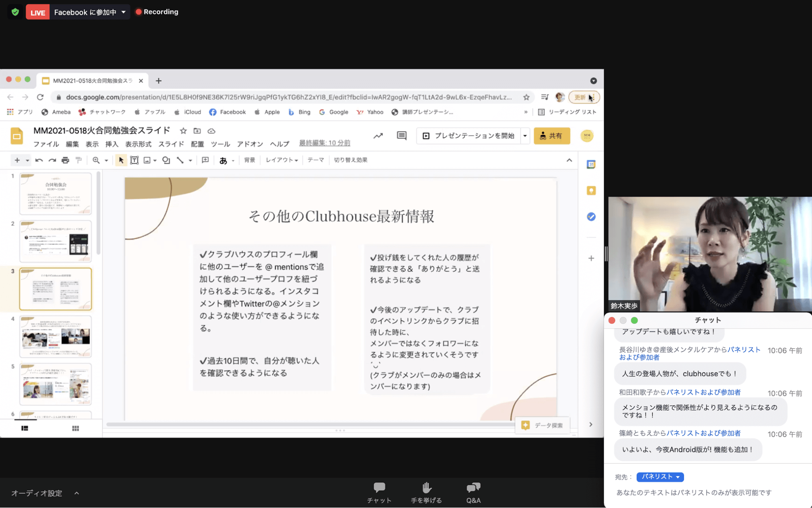Open the レイアウト layout dropdown
812x508 pixels.
(x=282, y=160)
